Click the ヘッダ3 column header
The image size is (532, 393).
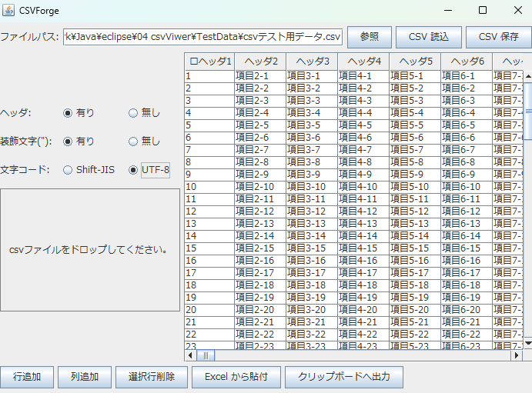point(312,62)
